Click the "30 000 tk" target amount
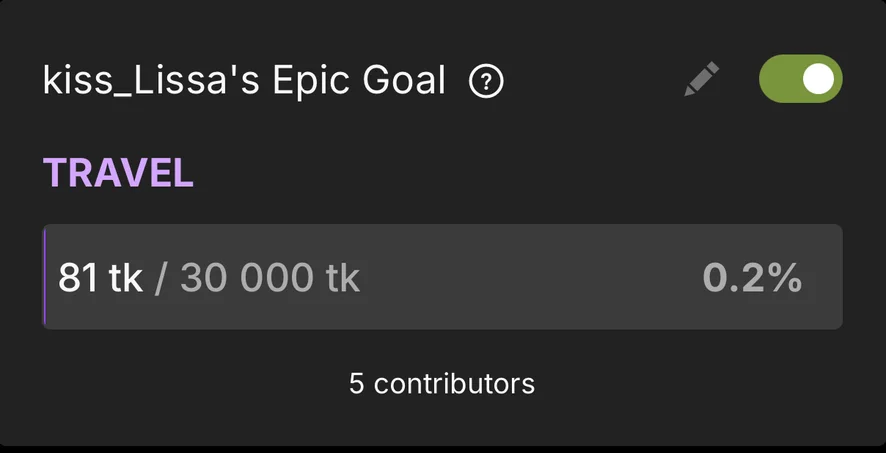 click(270, 278)
